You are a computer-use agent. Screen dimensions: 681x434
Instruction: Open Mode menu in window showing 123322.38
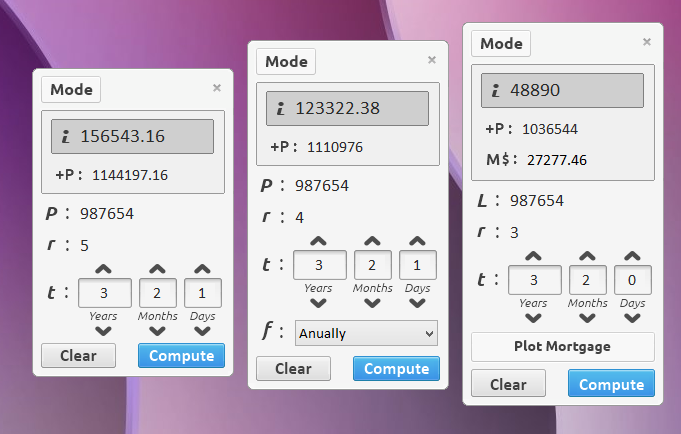(286, 61)
